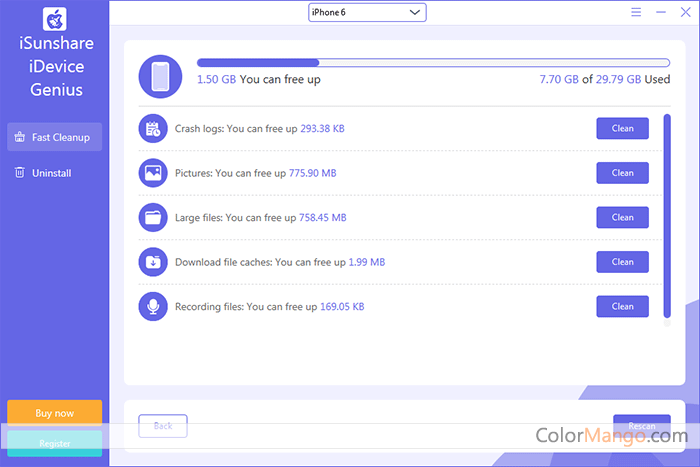Click the 1.50 GB free up value
The height and width of the screenshot is (467, 700).
click(217, 79)
